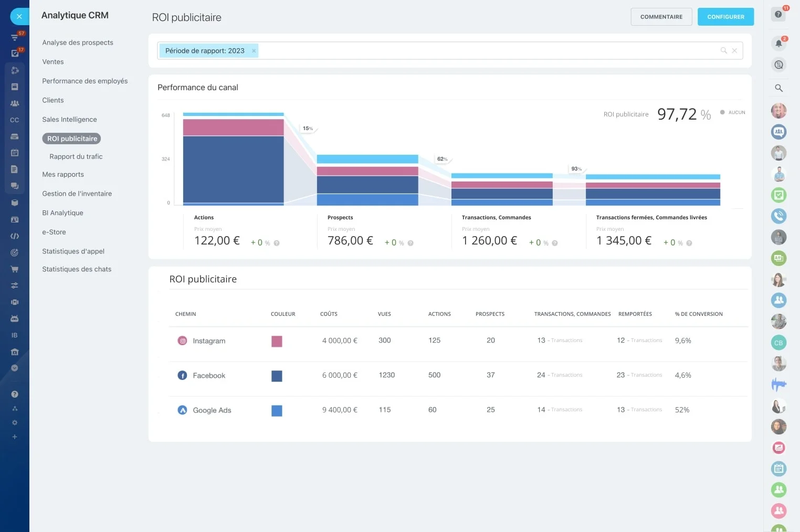The image size is (800, 532).
Task: Select Sales Intelligence in the menu
Action: click(69, 120)
